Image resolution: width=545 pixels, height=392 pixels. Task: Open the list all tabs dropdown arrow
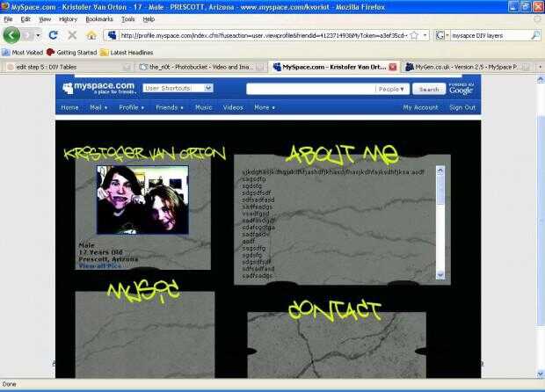point(540,67)
